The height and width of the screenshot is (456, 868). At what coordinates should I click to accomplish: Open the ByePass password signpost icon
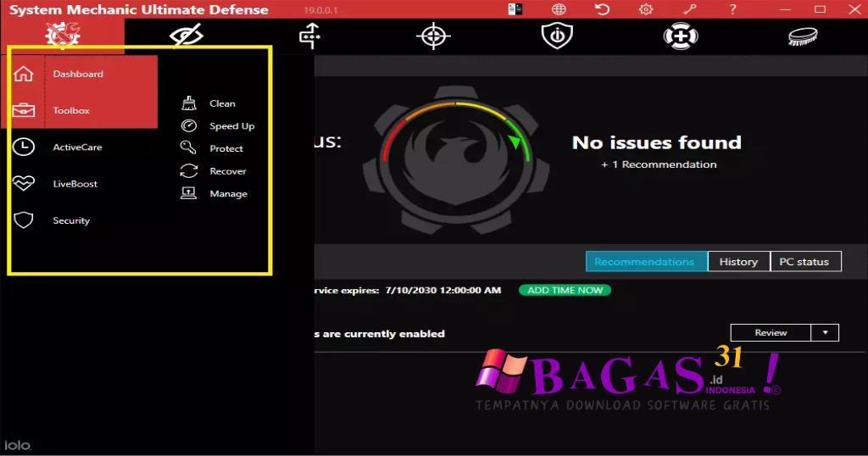coord(310,36)
